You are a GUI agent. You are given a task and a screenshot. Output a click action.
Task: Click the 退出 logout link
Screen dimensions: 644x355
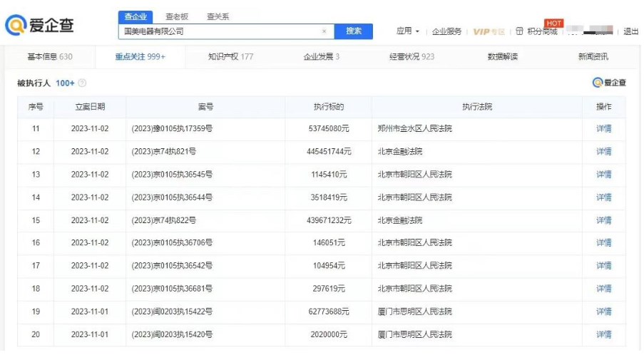[x=630, y=31]
